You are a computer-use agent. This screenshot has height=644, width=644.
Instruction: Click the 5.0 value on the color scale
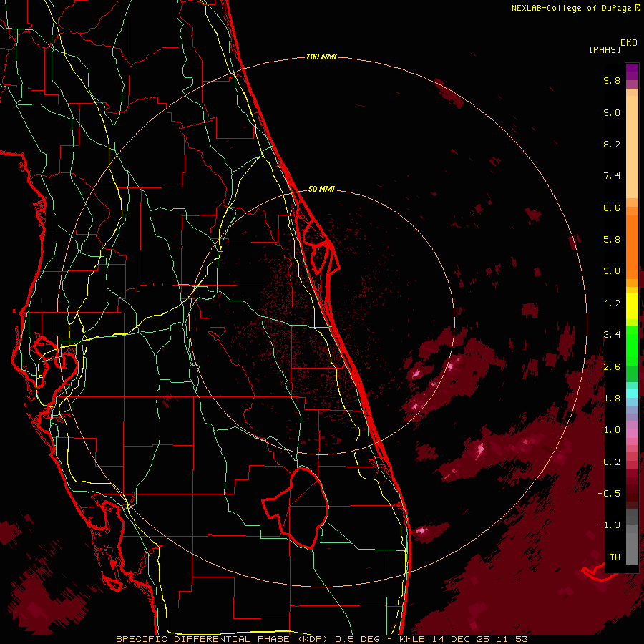pyautogui.click(x=612, y=271)
